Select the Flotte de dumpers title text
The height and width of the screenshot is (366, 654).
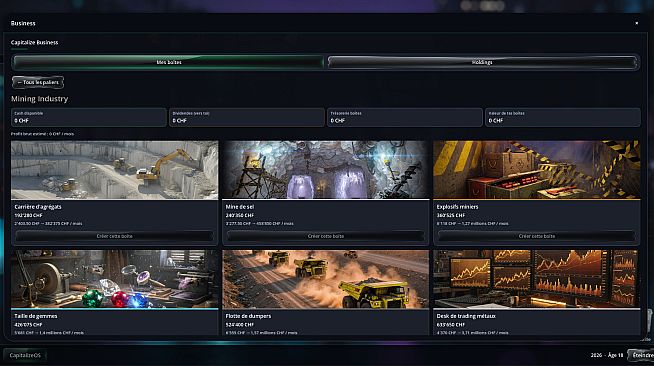(248, 316)
